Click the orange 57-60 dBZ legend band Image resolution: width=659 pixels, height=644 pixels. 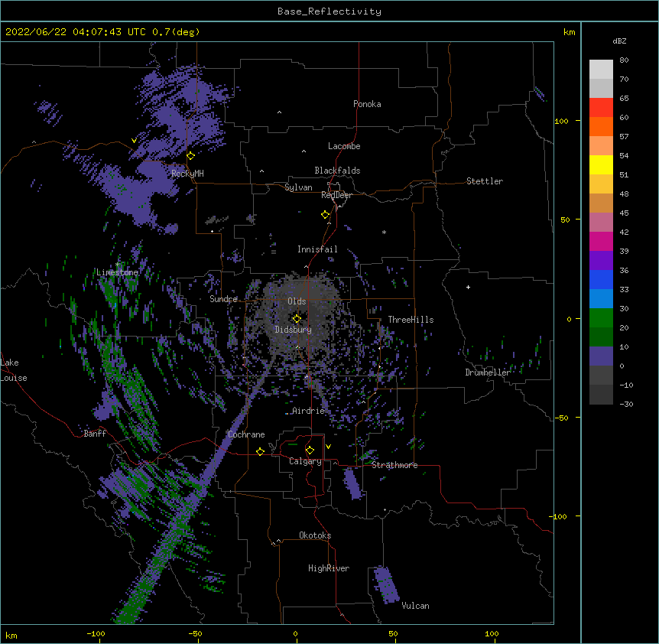tap(601, 126)
